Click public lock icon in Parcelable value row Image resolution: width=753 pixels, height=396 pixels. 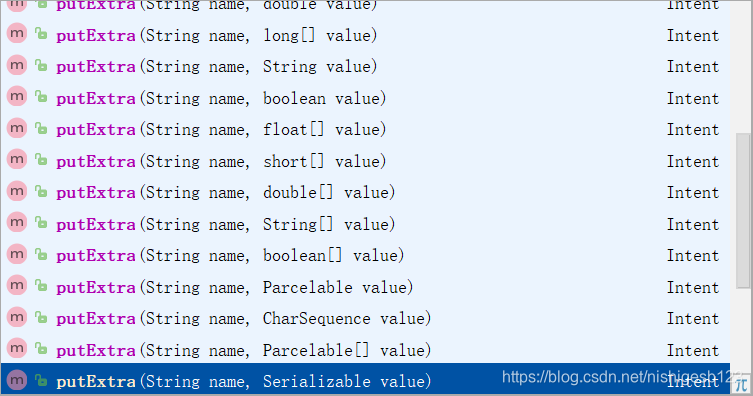point(41,285)
